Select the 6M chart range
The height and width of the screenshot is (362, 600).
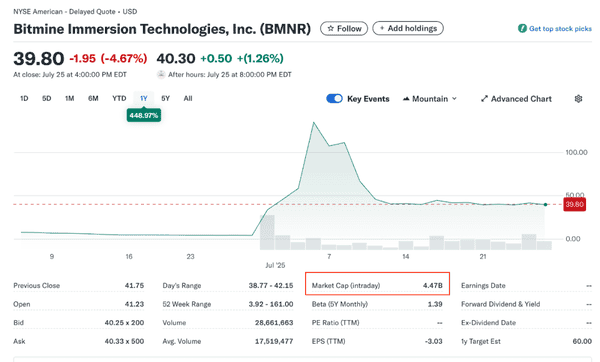[93, 98]
